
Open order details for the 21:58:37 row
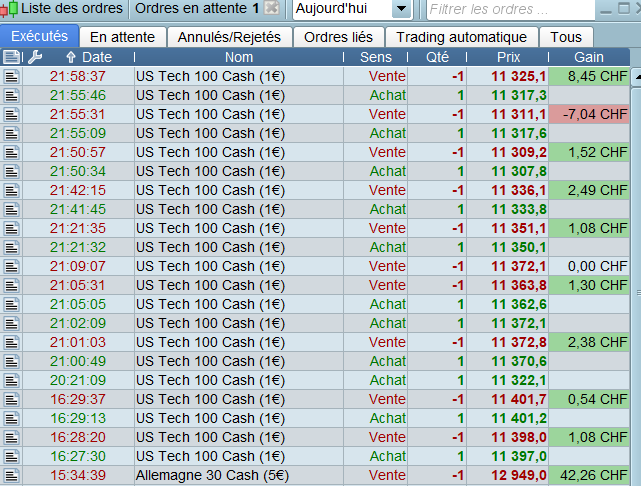(x=11, y=76)
